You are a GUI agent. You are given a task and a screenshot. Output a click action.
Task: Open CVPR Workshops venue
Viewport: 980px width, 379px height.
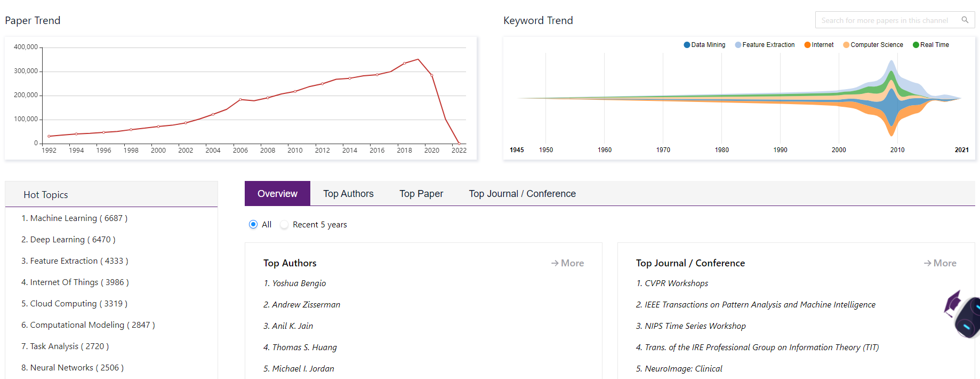click(672, 283)
